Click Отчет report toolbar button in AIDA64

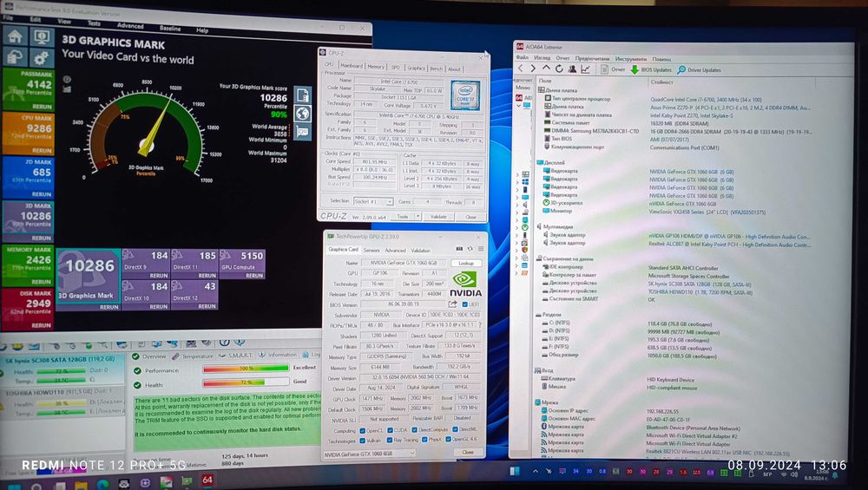(x=613, y=69)
